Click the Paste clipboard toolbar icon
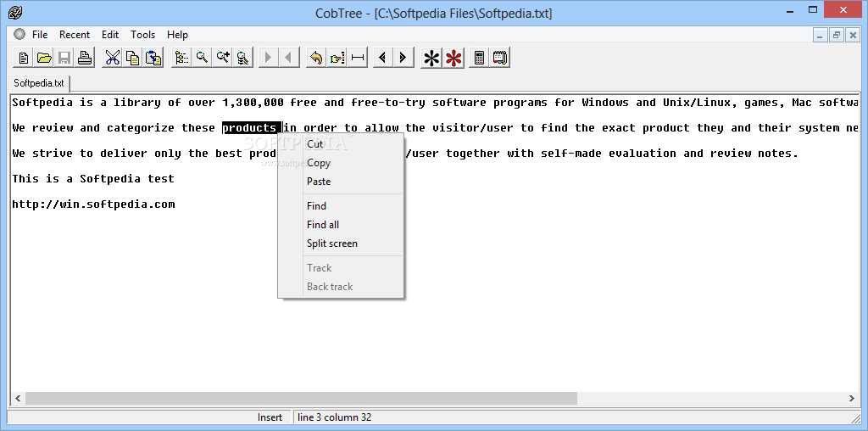The width and height of the screenshot is (868, 431). pyautogui.click(x=153, y=58)
